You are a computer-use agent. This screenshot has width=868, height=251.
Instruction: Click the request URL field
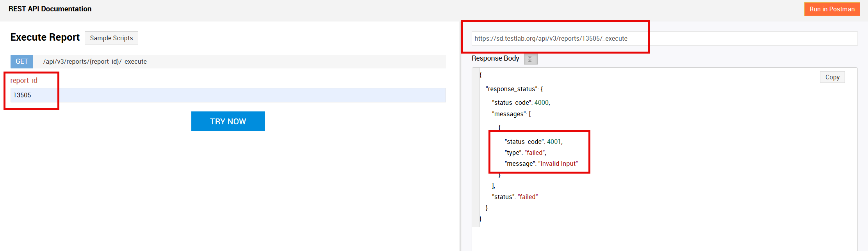pos(664,38)
